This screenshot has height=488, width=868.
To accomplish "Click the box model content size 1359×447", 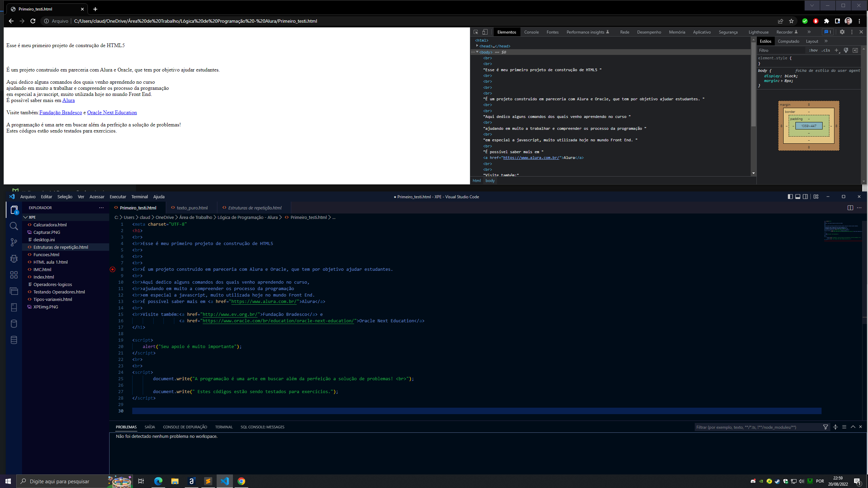I will (809, 126).
